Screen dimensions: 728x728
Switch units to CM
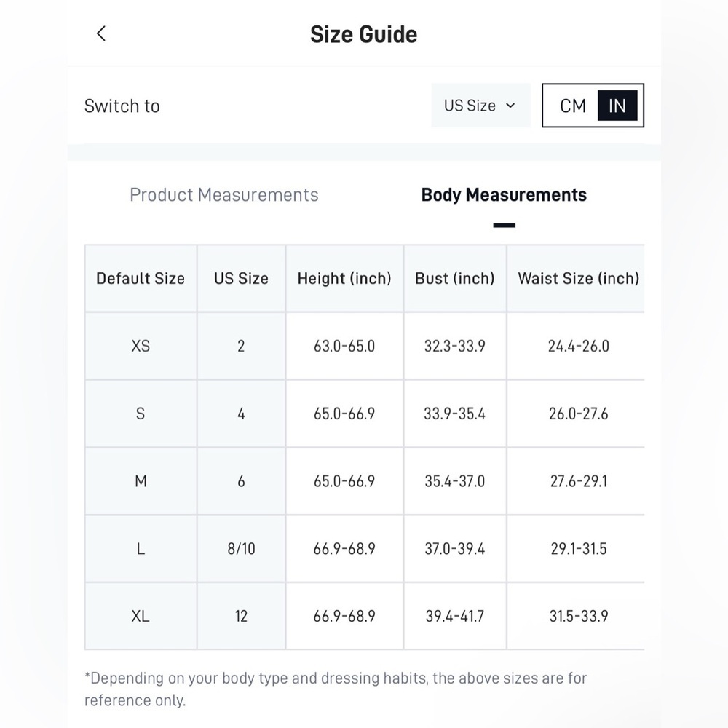[573, 106]
